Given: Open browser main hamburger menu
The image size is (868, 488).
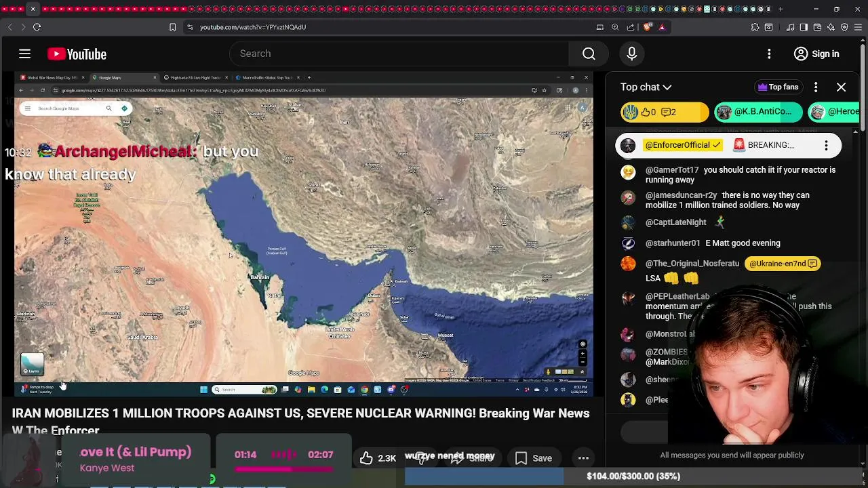Looking at the screenshot, I should coord(858,27).
